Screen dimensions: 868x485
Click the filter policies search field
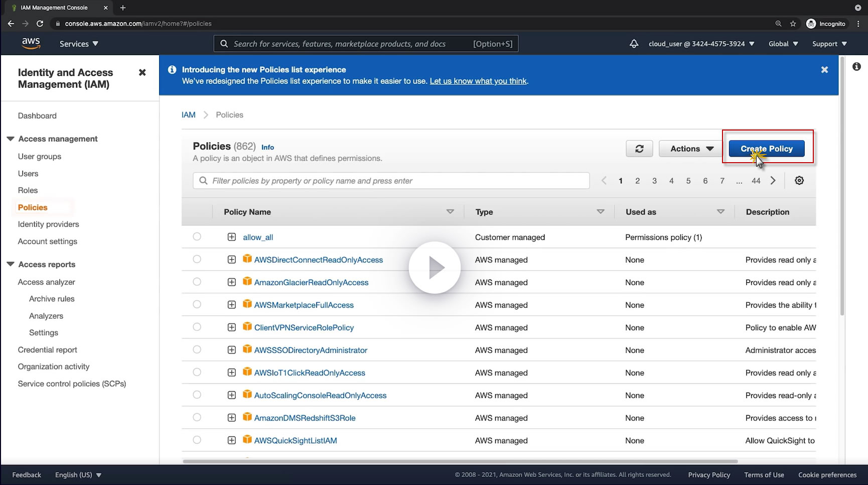click(x=391, y=181)
